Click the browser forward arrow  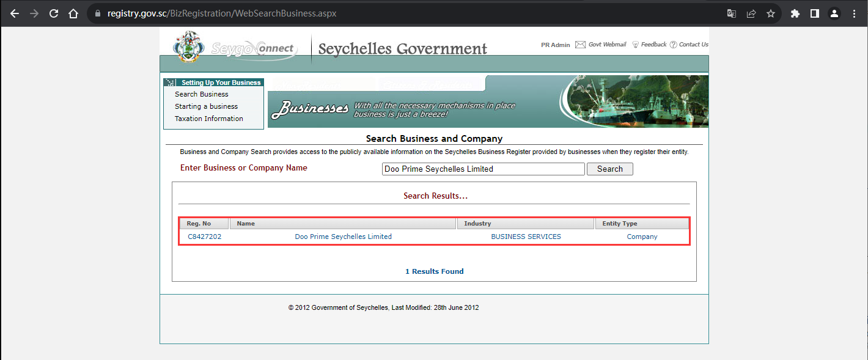(x=34, y=13)
